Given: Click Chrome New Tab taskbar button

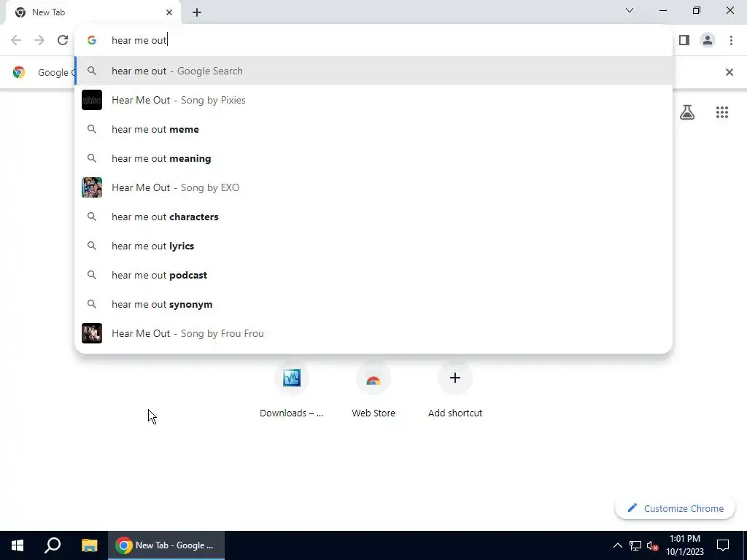Looking at the screenshot, I should 166,545.
